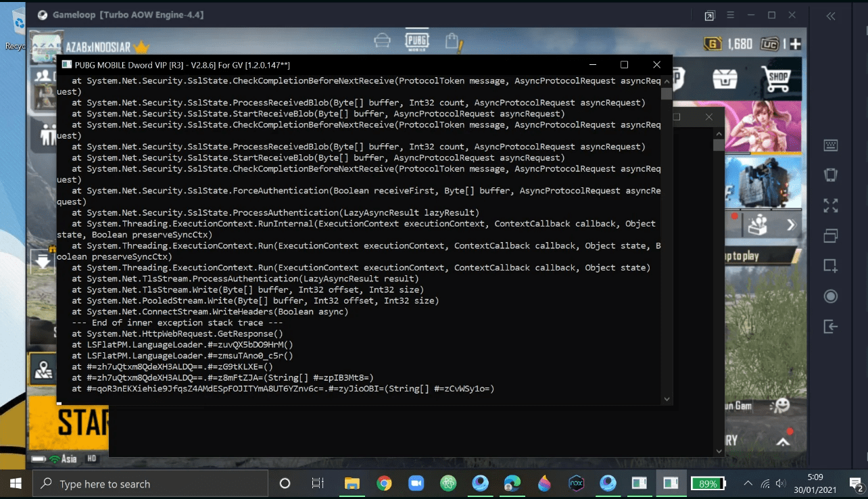868x499 pixels.
Task: Close the background console window
Action: (708, 117)
